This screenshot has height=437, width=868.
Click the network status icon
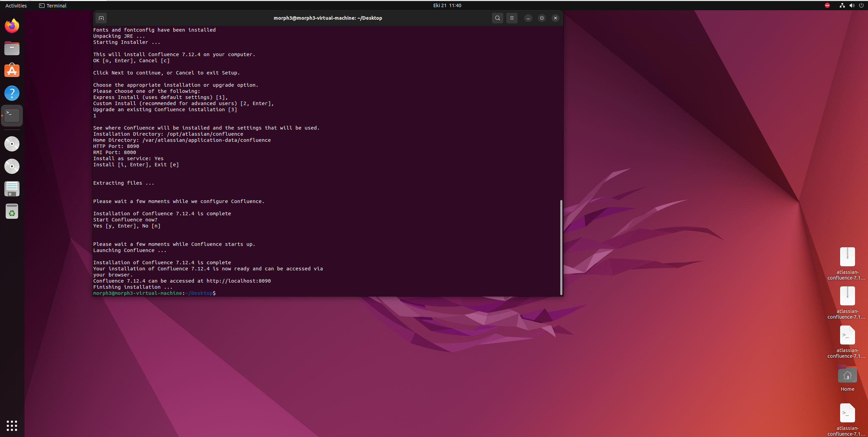tap(842, 5)
